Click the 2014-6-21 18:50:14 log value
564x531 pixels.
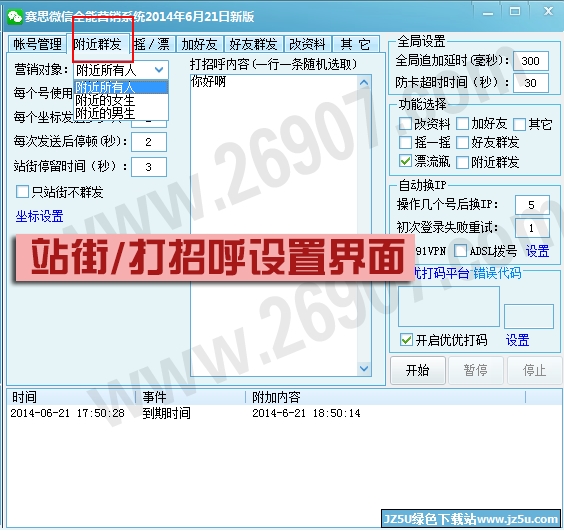point(306,413)
